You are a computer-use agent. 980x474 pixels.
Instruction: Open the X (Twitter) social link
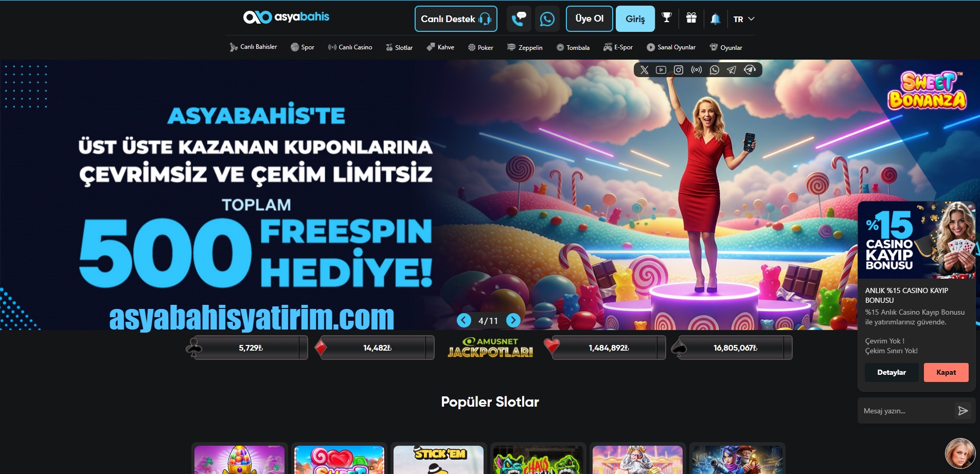644,70
